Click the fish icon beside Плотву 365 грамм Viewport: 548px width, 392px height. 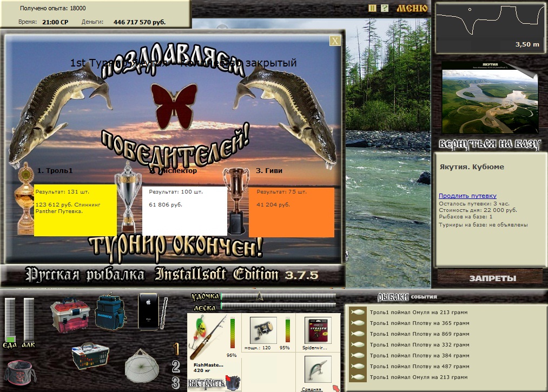(x=358, y=323)
